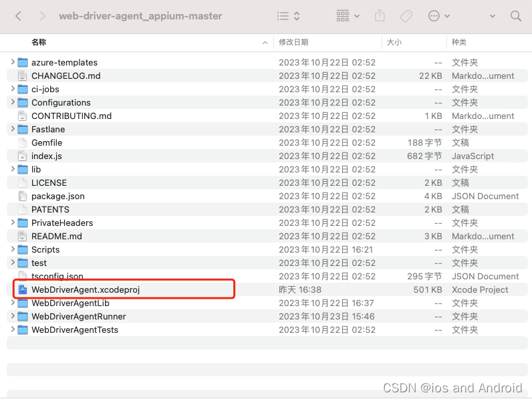Select the WebDriverAgentTests folder icon
The image size is (532, 399).
pyautogui.click(x=23, y=329)
